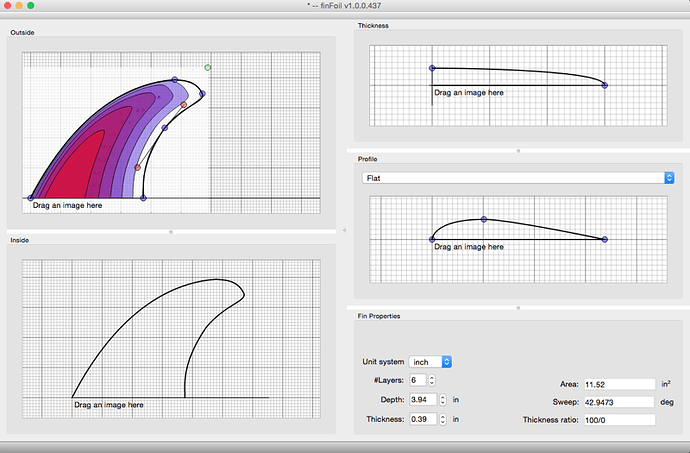
Task: Click the Thickness stepper arrows
Action: point(440,419)
